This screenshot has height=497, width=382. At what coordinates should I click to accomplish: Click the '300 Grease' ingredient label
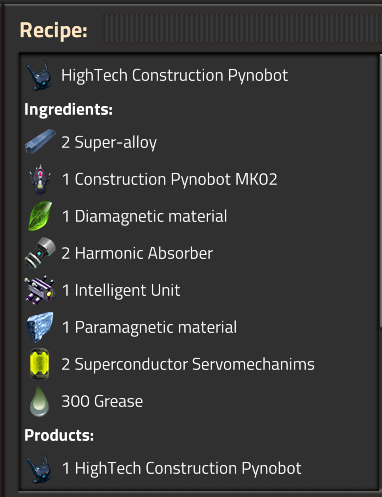coord(102,401)
